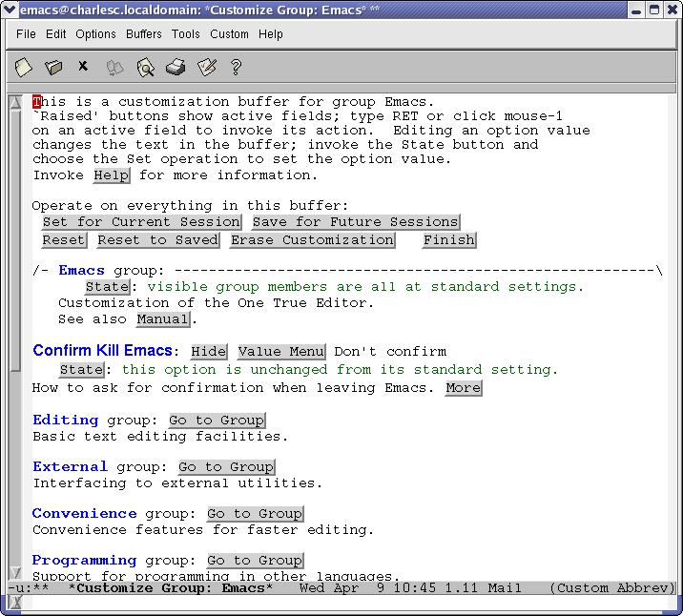
Task: Expand the description with the More button
Action: pos(463,388)
